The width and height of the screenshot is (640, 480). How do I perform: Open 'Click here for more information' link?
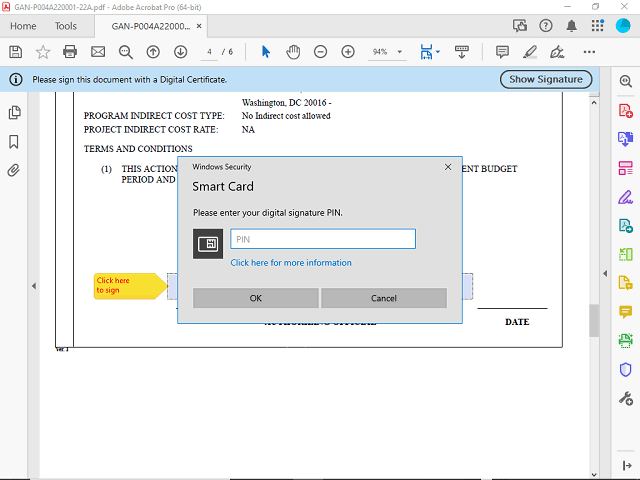(291, 262)
